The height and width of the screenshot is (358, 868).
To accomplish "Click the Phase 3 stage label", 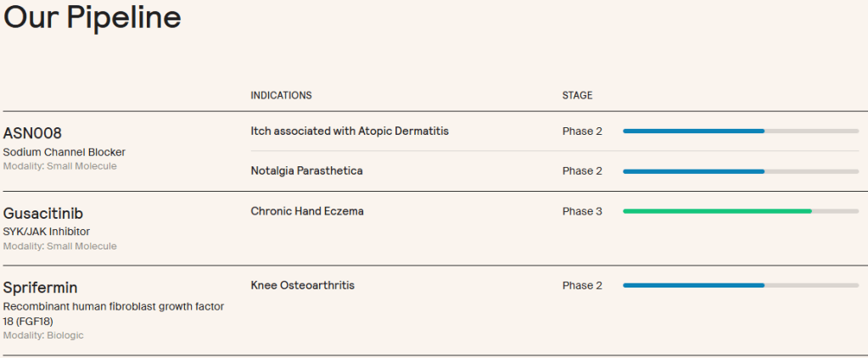I will pos(582,211).
